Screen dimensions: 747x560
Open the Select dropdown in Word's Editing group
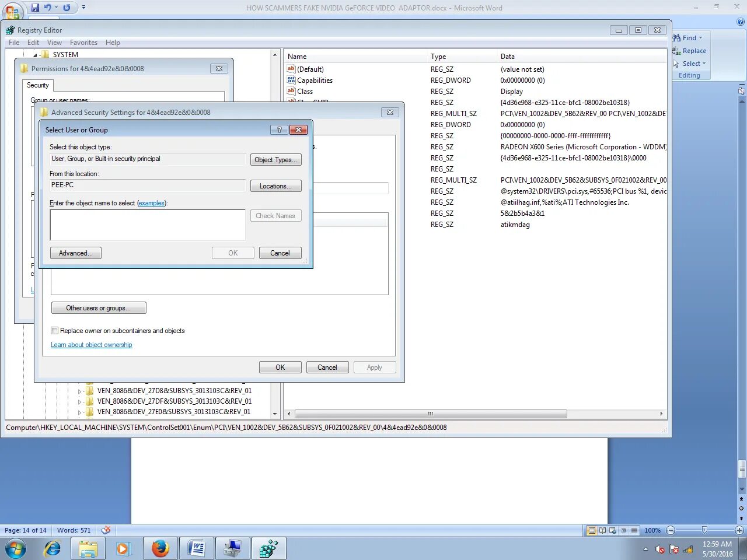[689, 64]
